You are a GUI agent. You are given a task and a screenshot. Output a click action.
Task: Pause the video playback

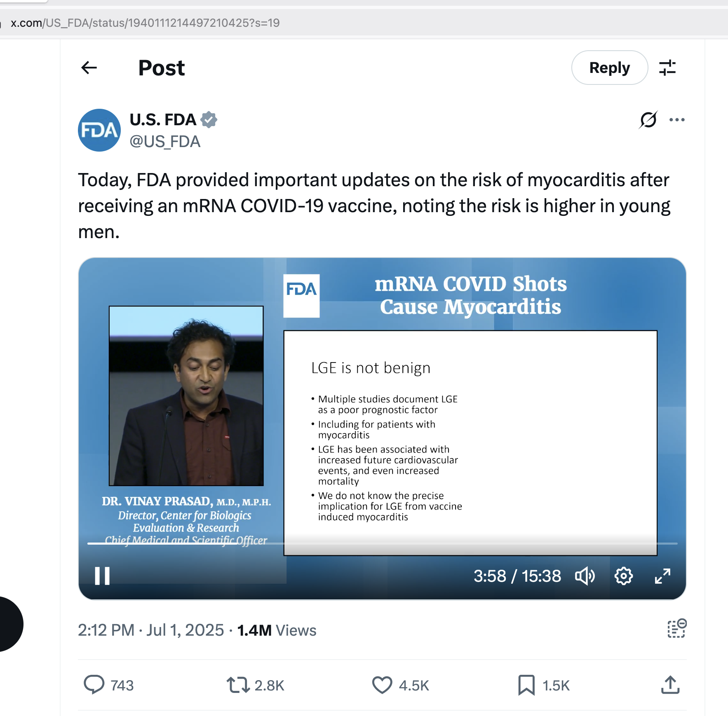[102, 576]
